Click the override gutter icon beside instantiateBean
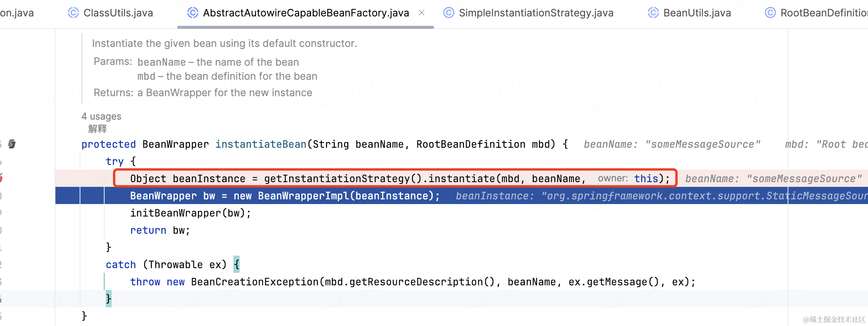 pyautogui.click(x=12, y=144)
